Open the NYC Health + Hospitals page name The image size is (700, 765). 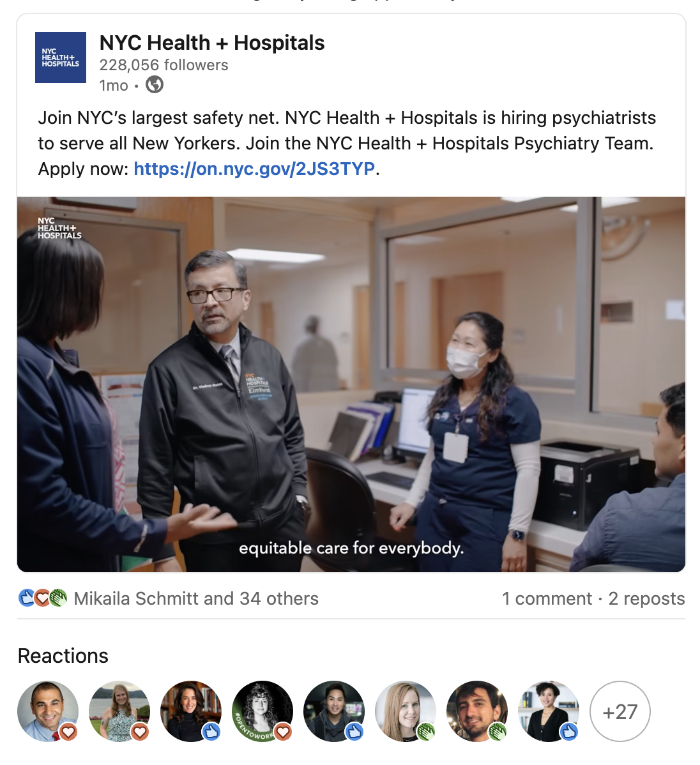coord(212,43)
